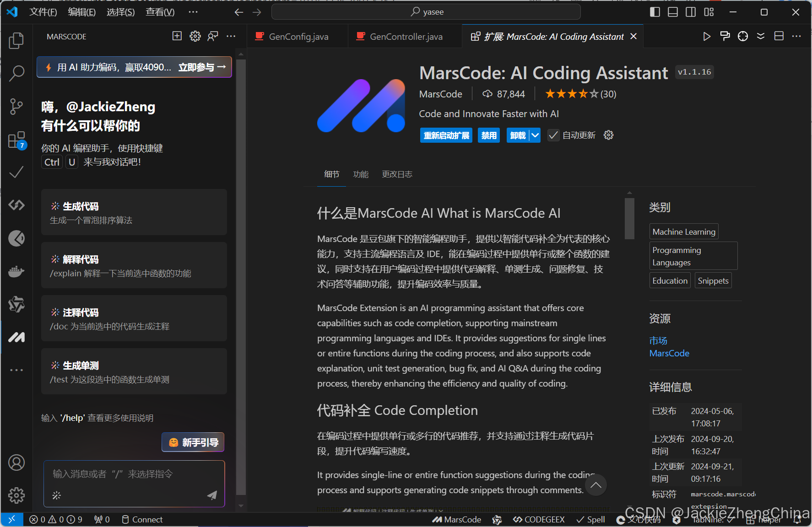Image resolution: width=812 pixels, height=527 pixels.
Task: Click the 生成代码 suggestion card
Action: [x=134, y=212]
